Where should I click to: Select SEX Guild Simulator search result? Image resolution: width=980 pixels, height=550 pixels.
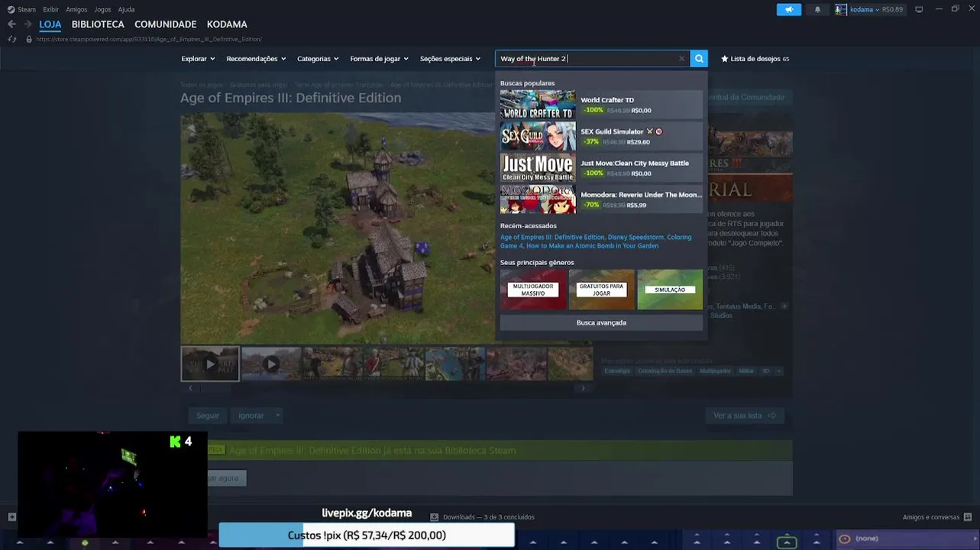coord(601,136)
